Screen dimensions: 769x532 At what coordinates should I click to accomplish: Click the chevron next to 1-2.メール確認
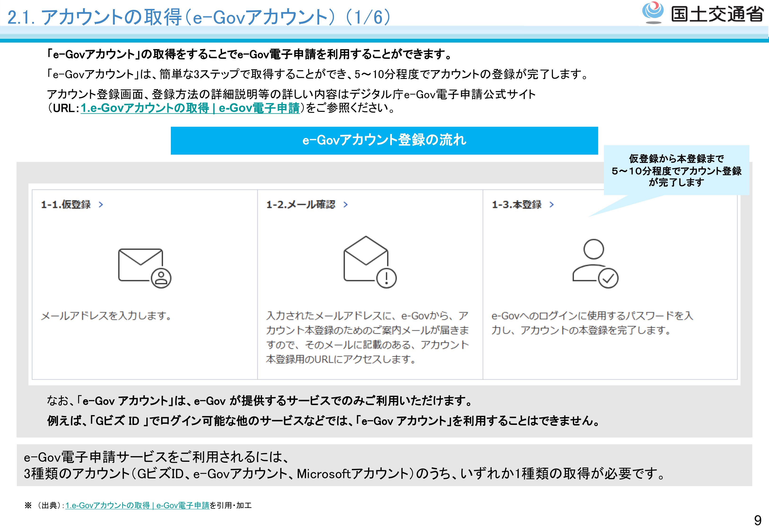(345, 205)
